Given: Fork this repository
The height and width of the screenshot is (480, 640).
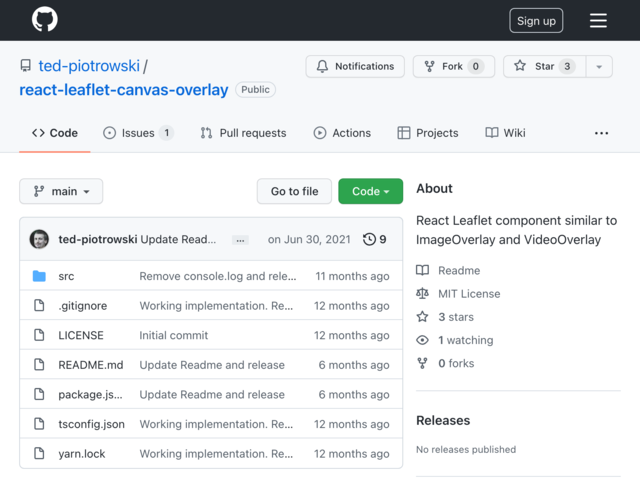Looking at the screenshot, I should (454, 66).
